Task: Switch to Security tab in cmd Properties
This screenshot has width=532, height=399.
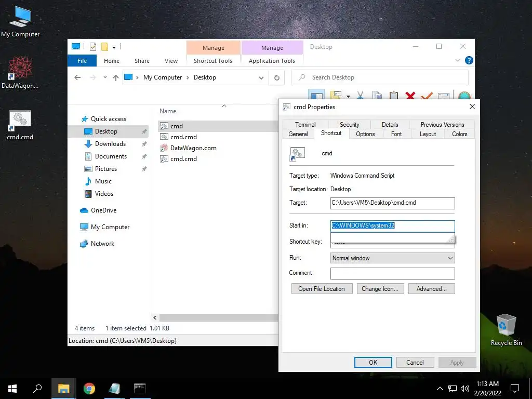Action: pos(349,125)
